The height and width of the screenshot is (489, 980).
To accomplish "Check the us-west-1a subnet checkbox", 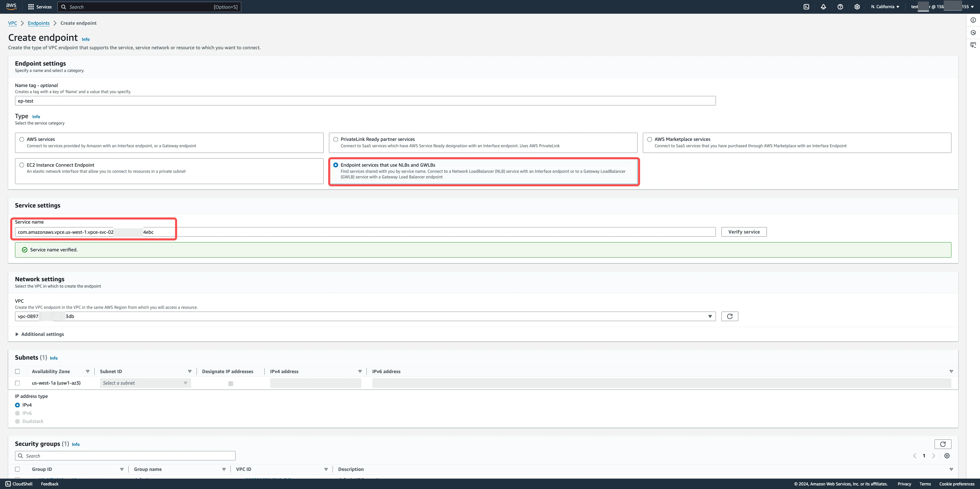I will tap(18, 383).
